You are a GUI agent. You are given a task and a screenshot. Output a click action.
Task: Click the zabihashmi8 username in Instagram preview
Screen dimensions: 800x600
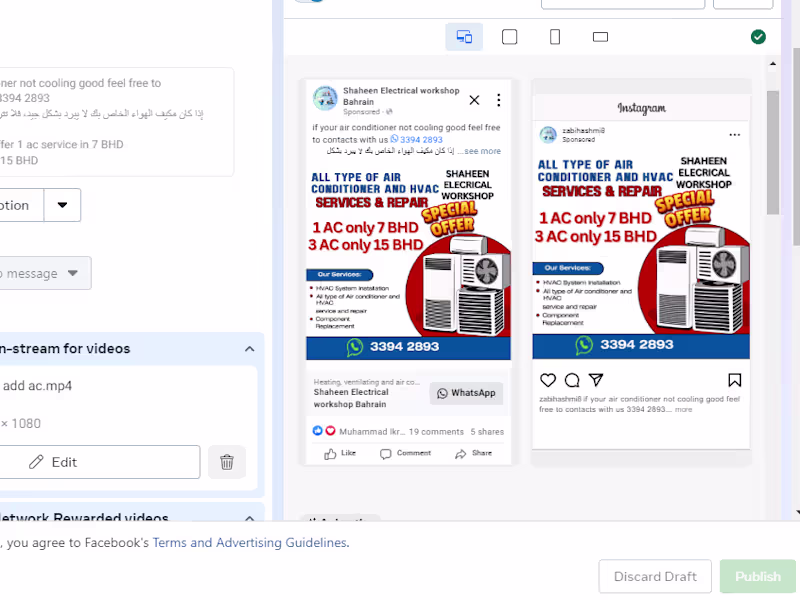tap(584, 131)
